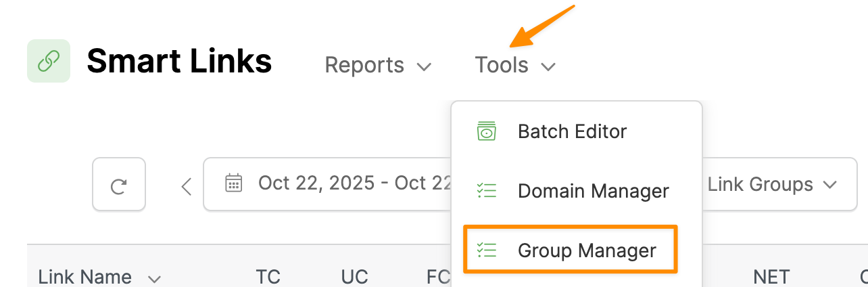The image size is (868, 287).
Task: Click the TC column header
Action: (x=268, y=276)
